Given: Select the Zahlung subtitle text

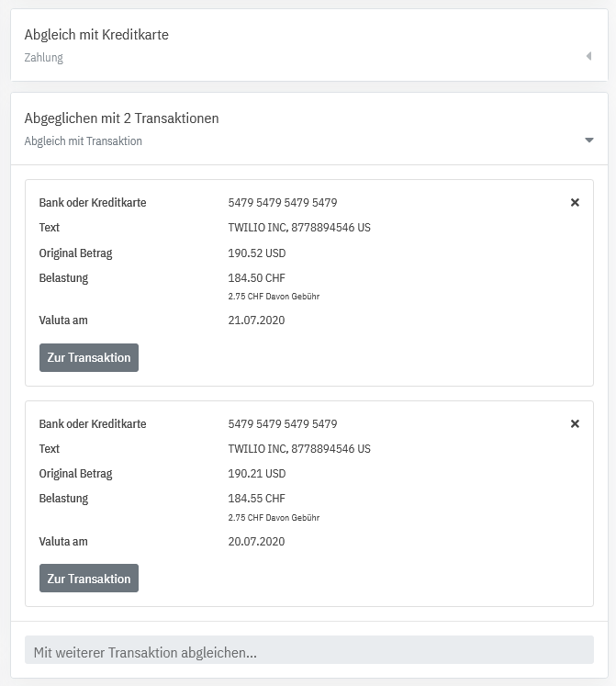Looking at the screenshot, I should click(x=44, y=58).
